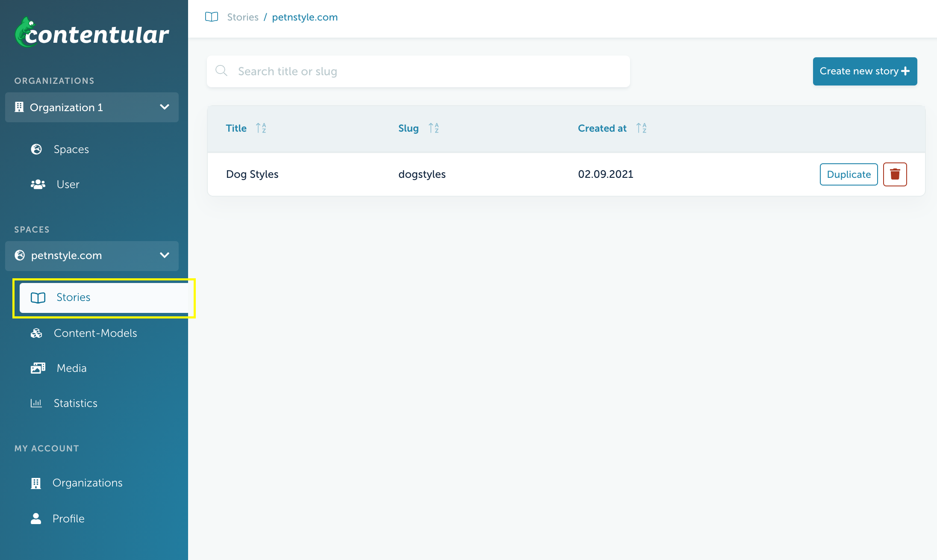
Task: Select Stories in the sidebar
Action: (x=104, y=298)
